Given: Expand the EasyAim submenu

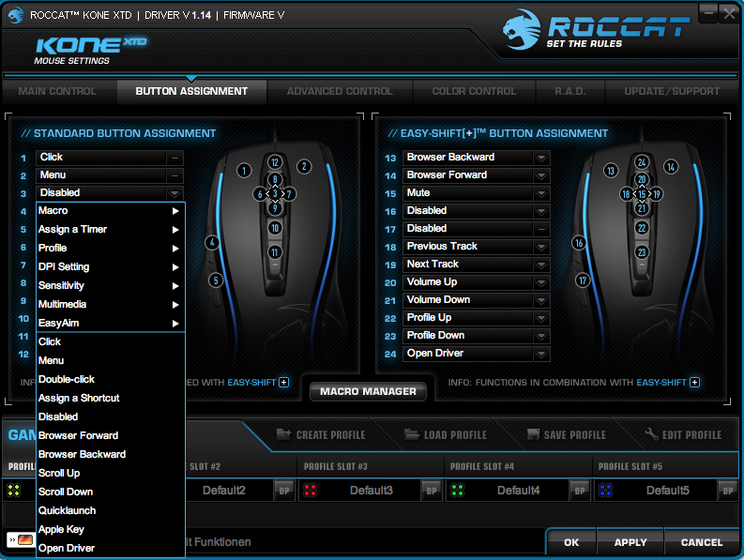Looking at the screenshot, I should point(111,324).
